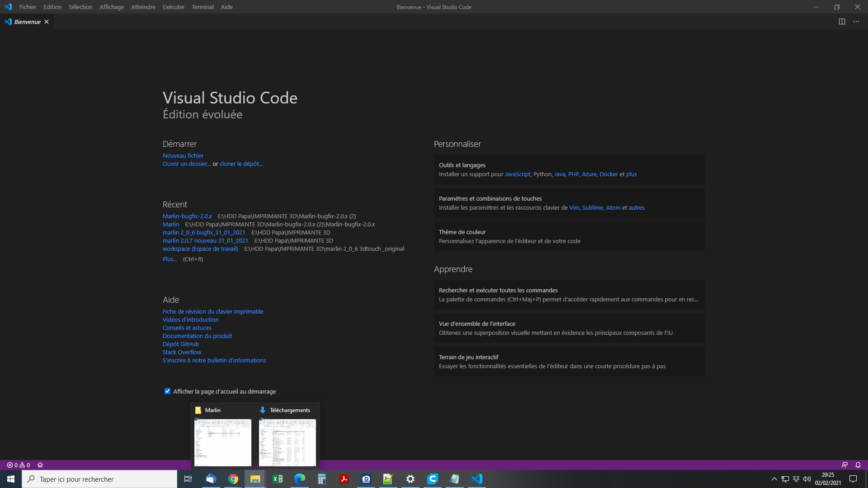The width and height of the screenshot is (868, 488).
Task: Click the Microsoft Edge taskbar icon
Action: tap(300, 479)
